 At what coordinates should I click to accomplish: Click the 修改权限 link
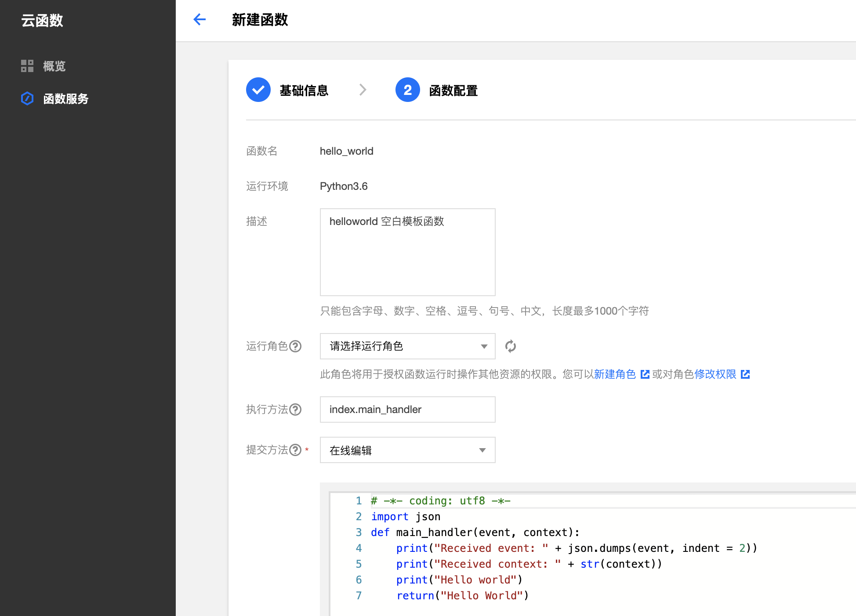click(x=716, y=374)
